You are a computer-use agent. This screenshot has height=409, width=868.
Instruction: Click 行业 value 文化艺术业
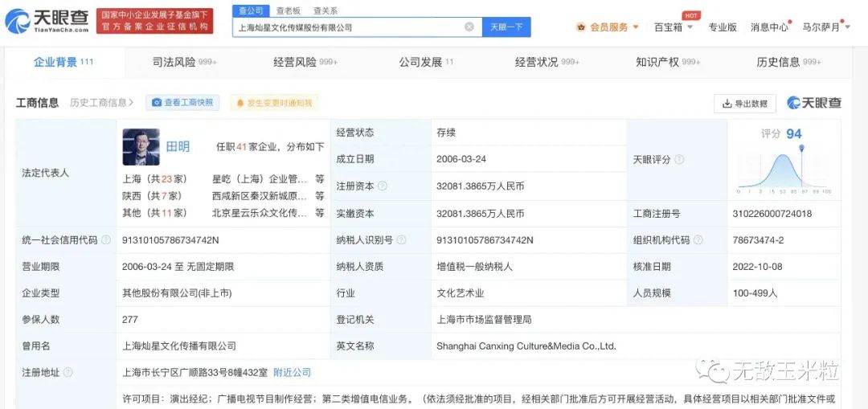pyautogui.click(x=460, y=292)
